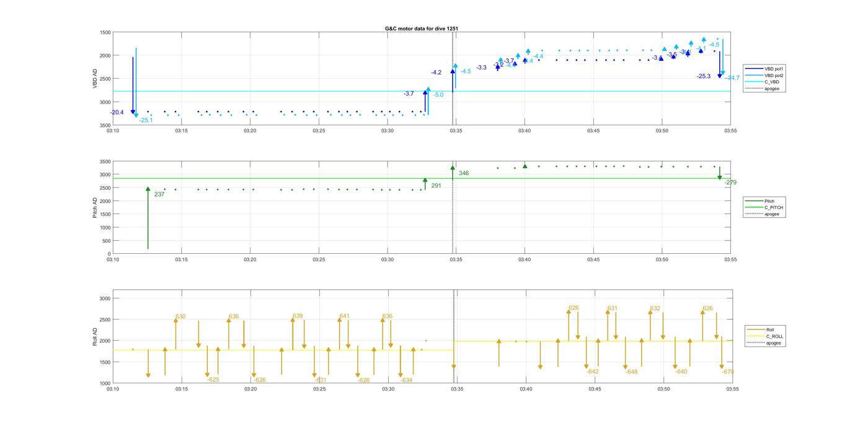
Task: Click the "-4.2" VBD data label
Action: (436, 73)
